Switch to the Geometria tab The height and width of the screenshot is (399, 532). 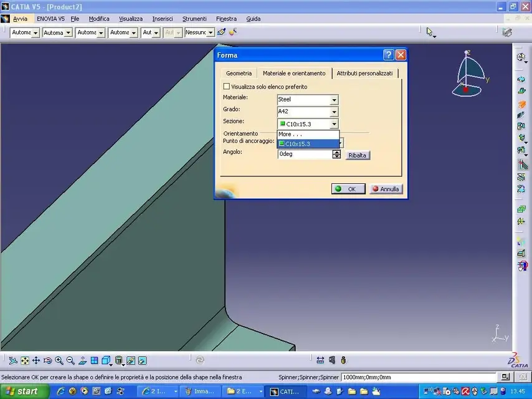239,74
